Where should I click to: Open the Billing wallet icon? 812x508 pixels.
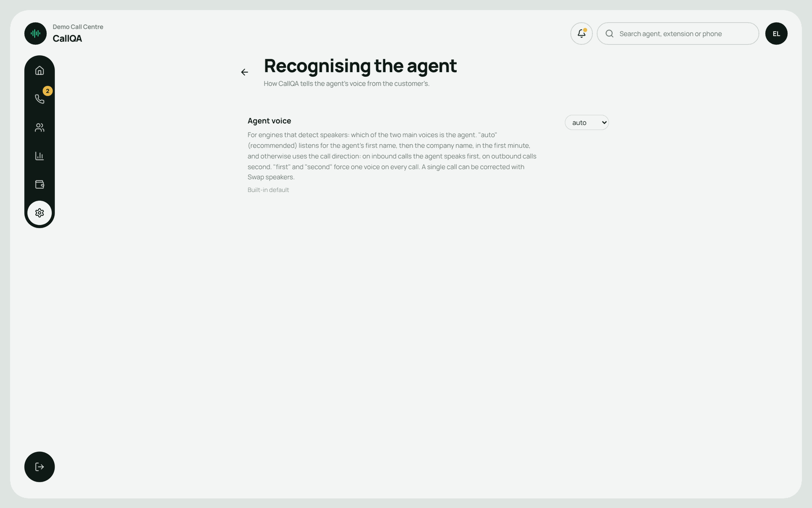[x=40, y=184]
